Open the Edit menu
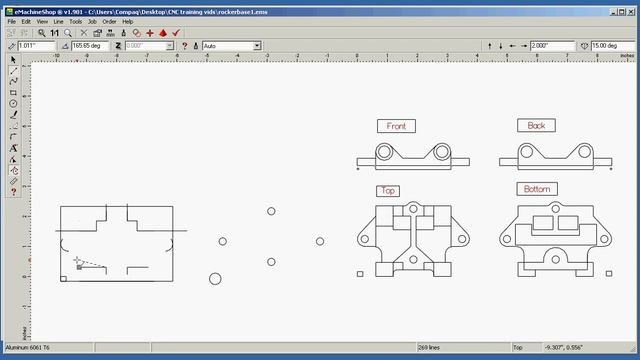640x360 pixels. pyautogui.click(x=26, y=22)
